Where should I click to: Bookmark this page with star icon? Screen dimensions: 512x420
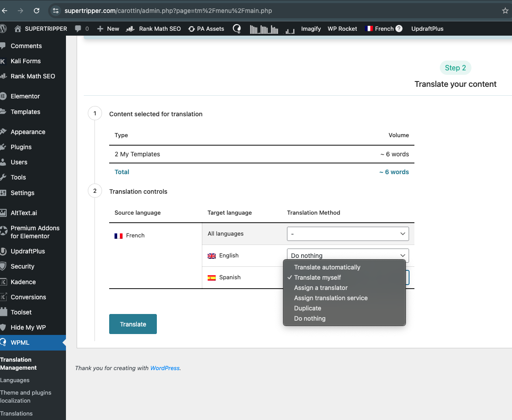(505, 11)
